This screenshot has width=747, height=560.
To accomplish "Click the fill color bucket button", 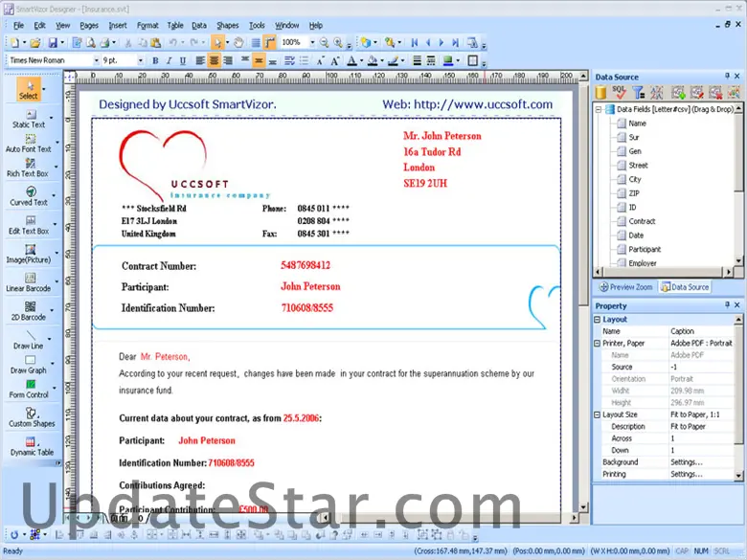I will tap(373, 60).
